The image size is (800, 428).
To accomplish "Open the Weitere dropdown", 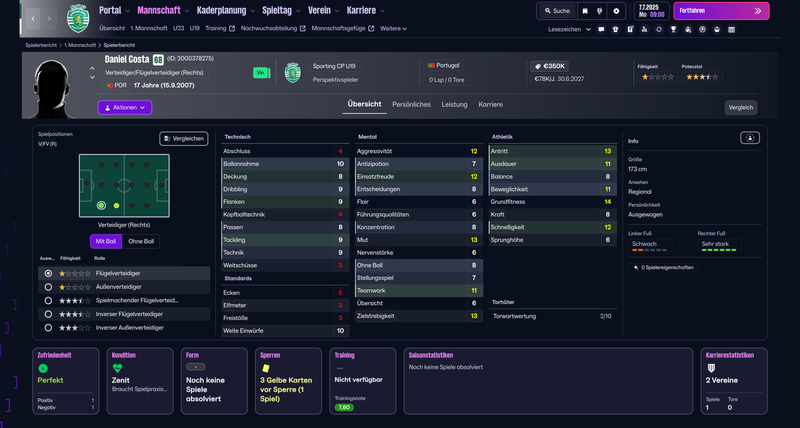I will (x=393, y=29).
